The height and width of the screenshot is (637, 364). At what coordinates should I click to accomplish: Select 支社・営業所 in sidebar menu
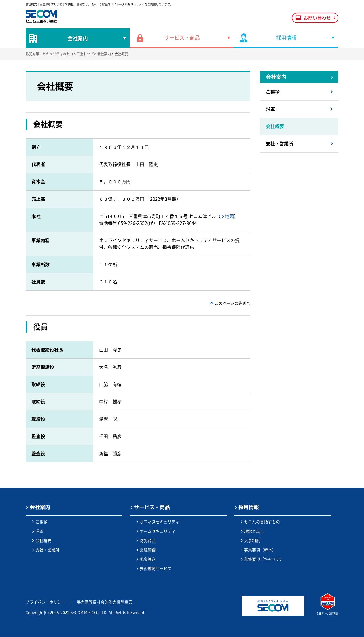(x=299, y=144)
